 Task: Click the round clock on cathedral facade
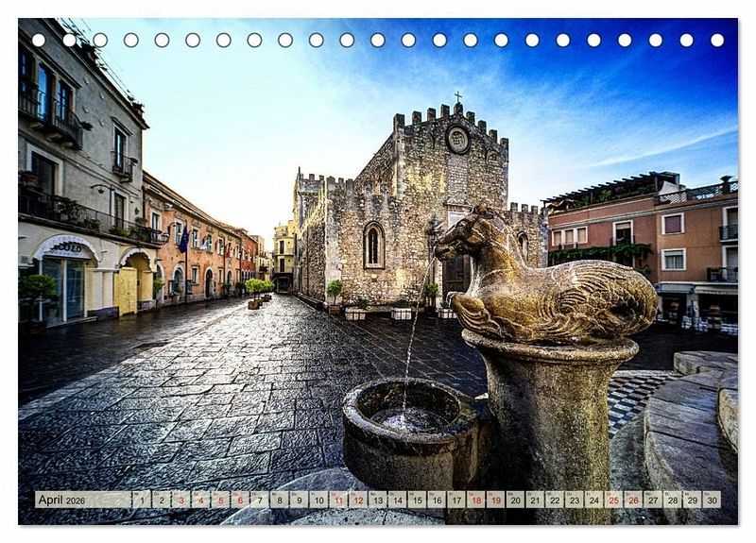click(x=458, y=140)
